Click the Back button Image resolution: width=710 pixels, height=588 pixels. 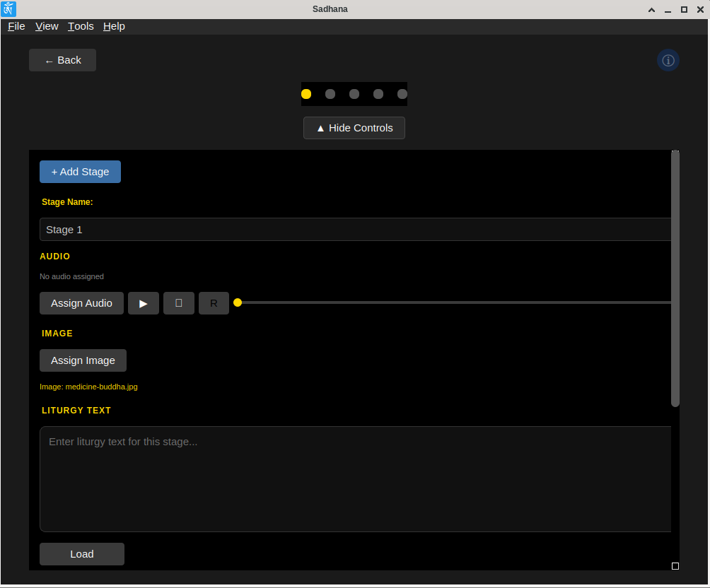[62, 60]
